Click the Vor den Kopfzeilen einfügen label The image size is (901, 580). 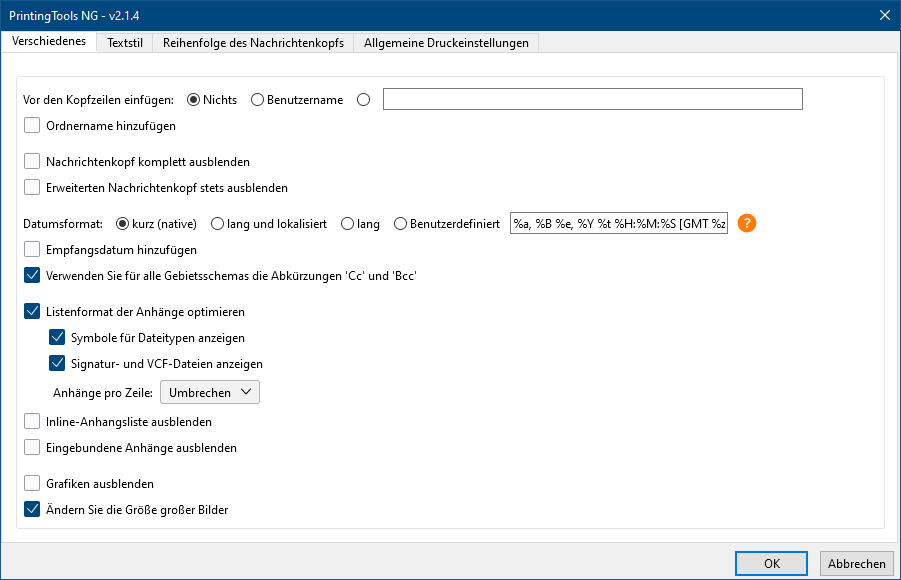98,100
